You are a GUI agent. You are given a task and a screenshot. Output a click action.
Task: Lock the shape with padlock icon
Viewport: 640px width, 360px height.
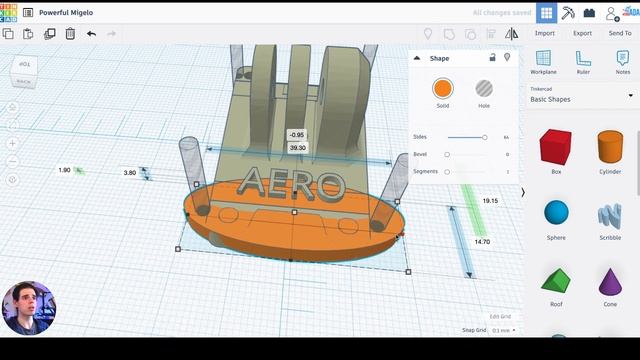493,58
